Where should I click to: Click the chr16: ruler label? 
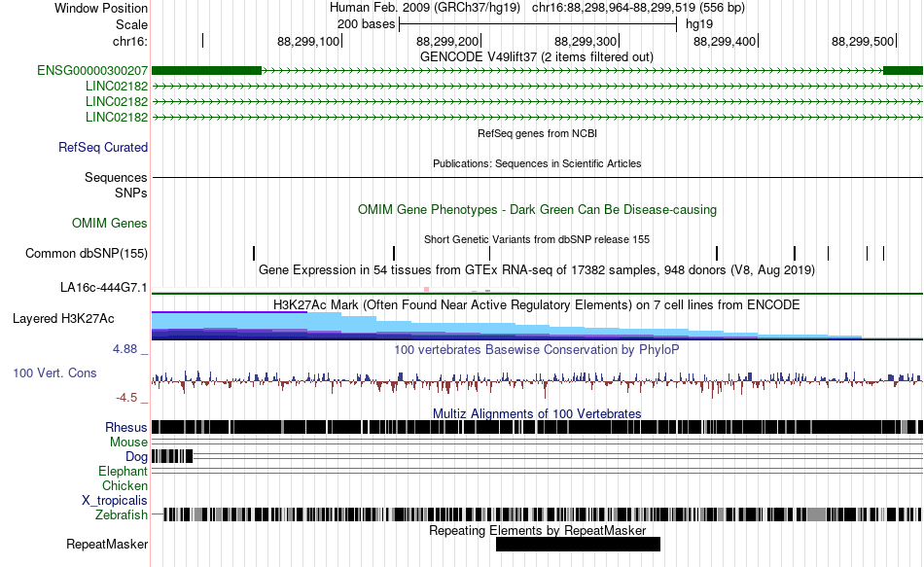pyautogui.click(x=130, y=41)
